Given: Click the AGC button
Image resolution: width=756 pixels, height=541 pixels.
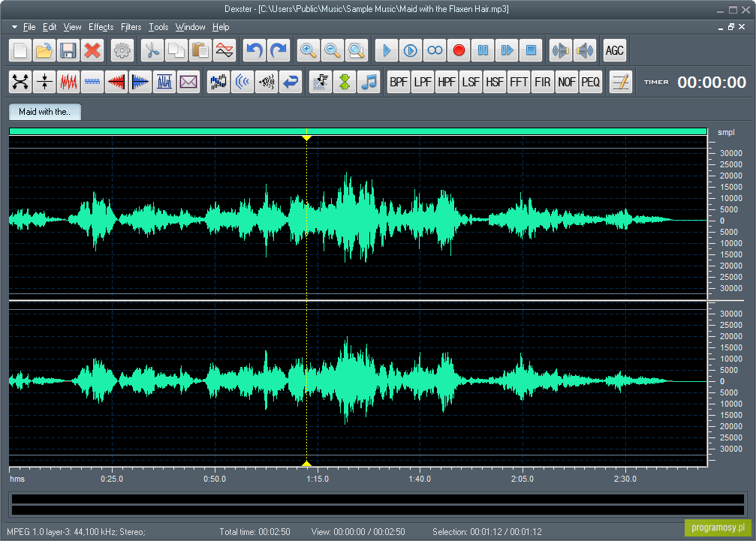Looking at the screenshot, I should click(x=615, y=50).
